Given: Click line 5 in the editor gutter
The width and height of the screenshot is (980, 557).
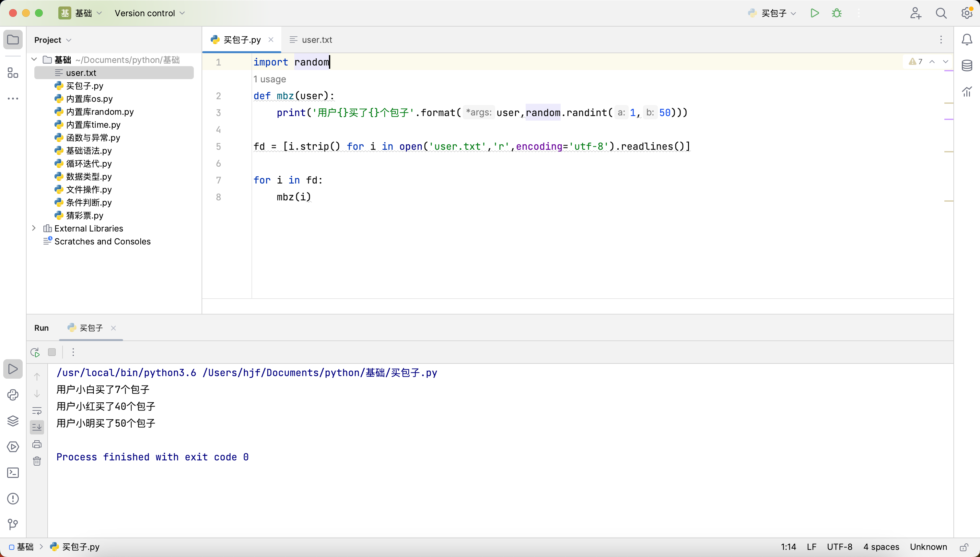Looking at the screenshot, I should click(218, 147).
